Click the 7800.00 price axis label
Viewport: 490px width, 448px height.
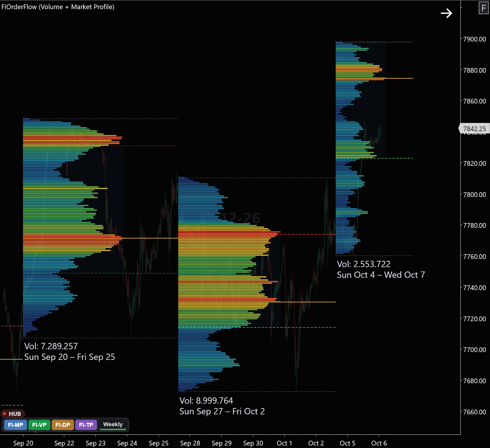[475, 194]
